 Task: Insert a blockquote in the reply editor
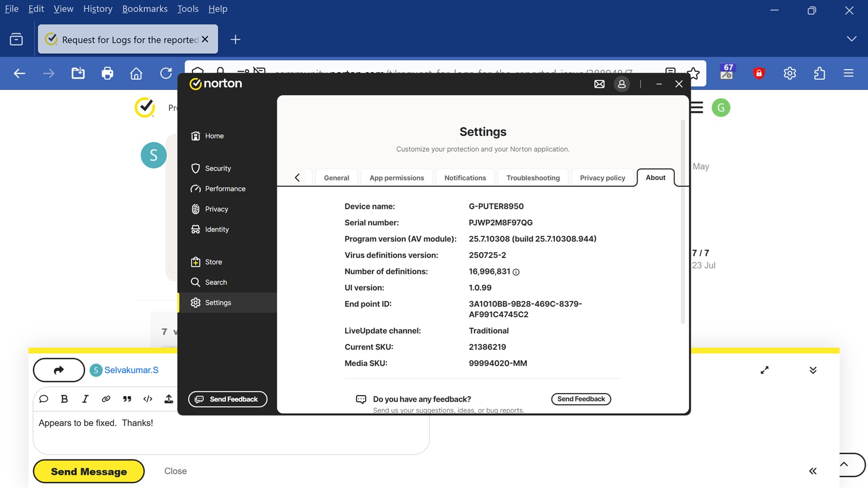pyautogui.click(x=127, y=399)
